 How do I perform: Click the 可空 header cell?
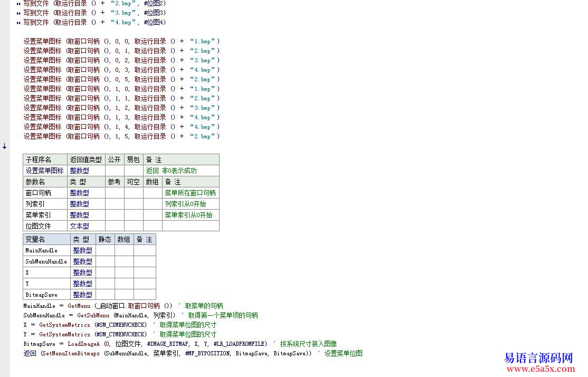tap(134, 182)
